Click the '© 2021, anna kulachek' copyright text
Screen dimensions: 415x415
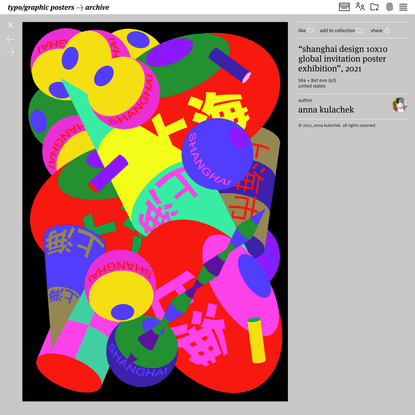[337, 125]
